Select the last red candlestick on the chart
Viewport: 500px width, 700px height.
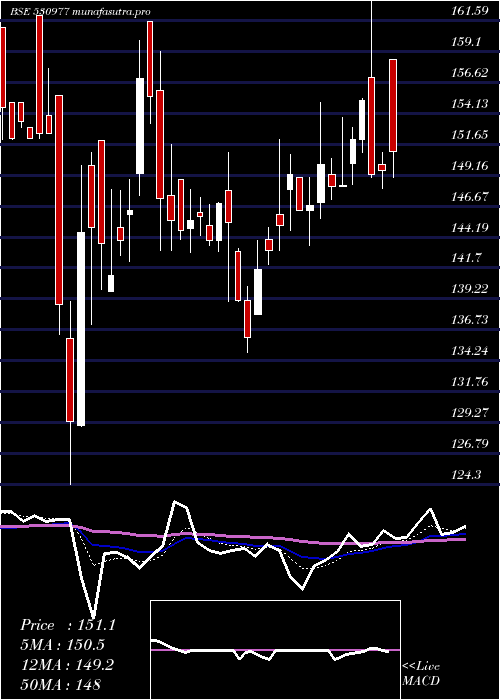[x=393, y=105]
